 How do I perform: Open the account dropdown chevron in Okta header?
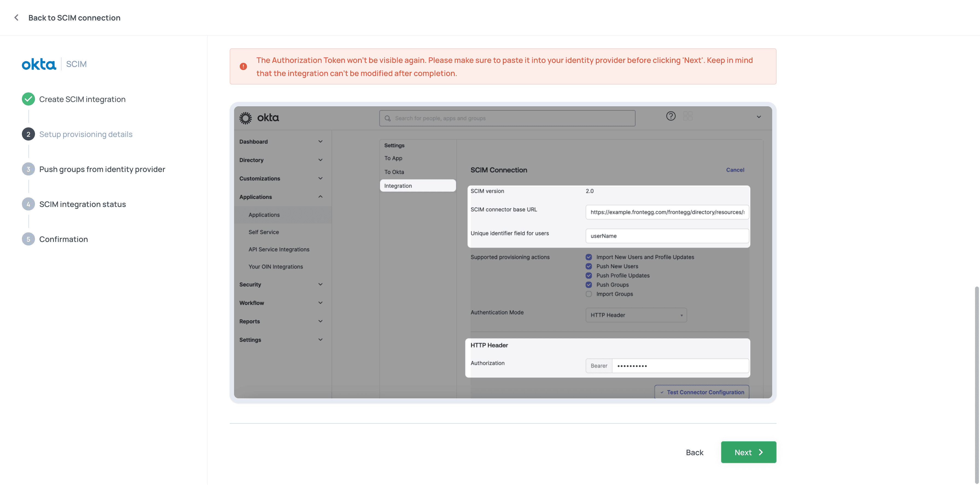(759, 117)
